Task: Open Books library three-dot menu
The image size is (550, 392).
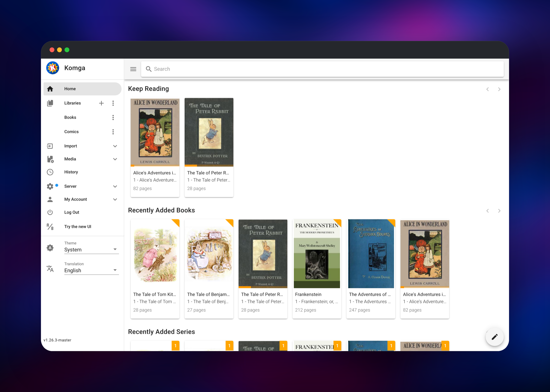Action: (113, 118)
